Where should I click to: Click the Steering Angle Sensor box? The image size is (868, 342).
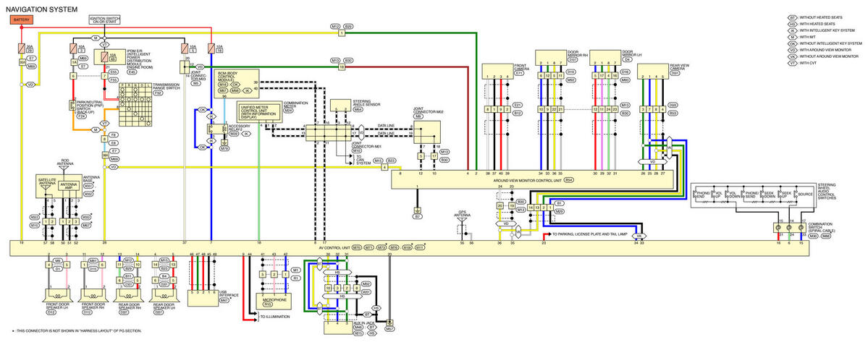coord(340,106)
